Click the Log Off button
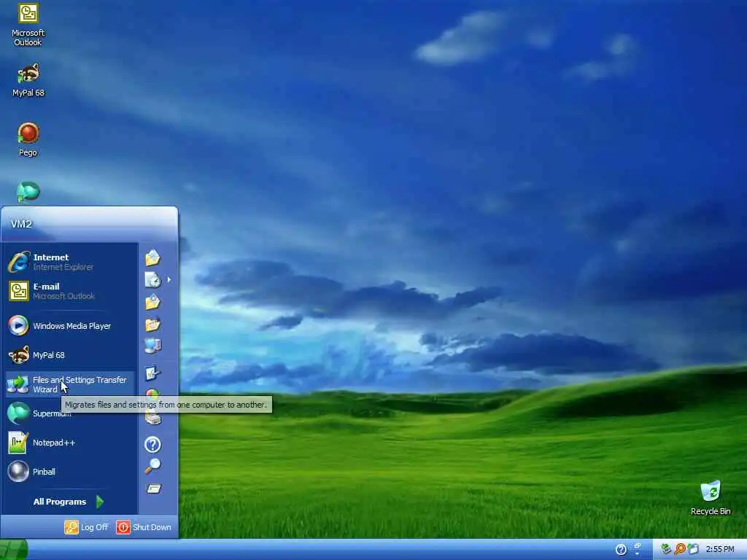Screen dimensions: 747x560 tap(86, 527)
